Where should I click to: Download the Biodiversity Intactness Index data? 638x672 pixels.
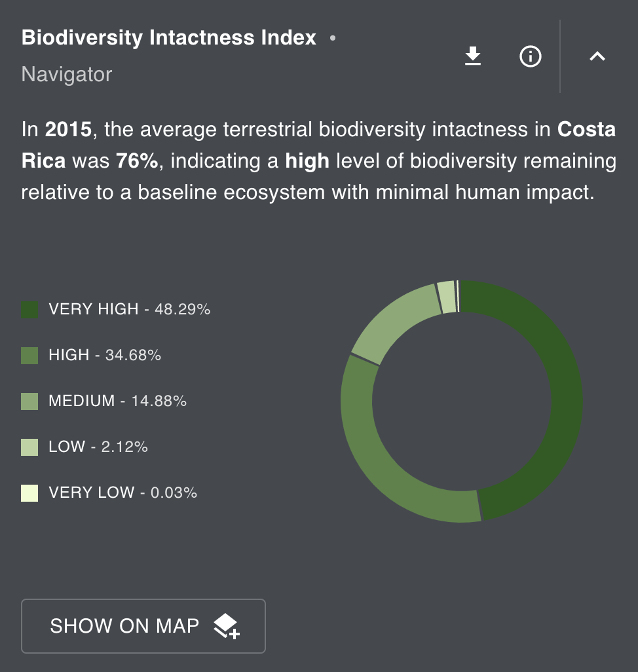pyautogui.click(x=472, y=57)
